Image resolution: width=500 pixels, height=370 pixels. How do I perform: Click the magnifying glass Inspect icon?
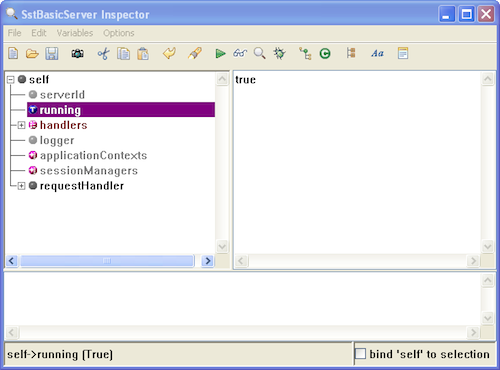[260, 53]
